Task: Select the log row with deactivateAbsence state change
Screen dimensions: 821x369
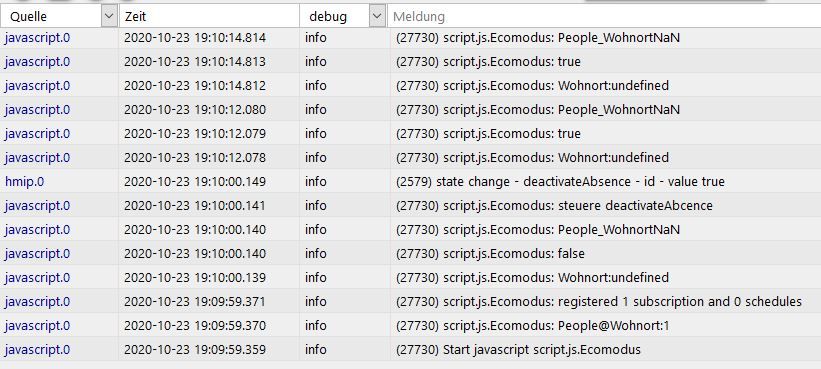Action: tap(410, 182)
